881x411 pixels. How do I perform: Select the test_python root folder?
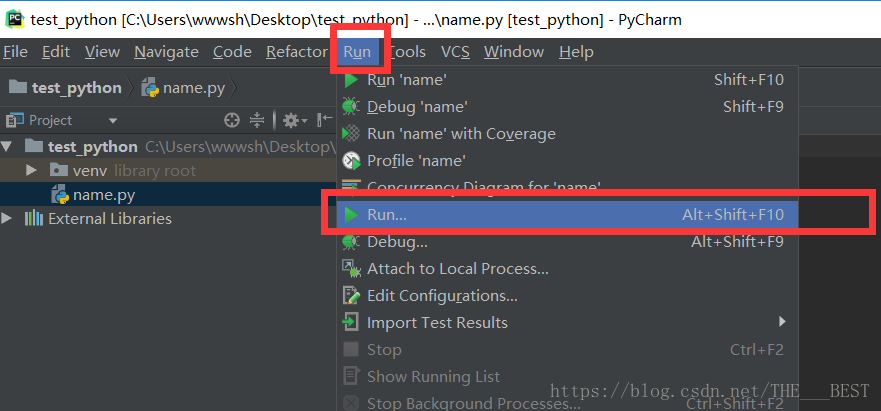click(168, 147)
